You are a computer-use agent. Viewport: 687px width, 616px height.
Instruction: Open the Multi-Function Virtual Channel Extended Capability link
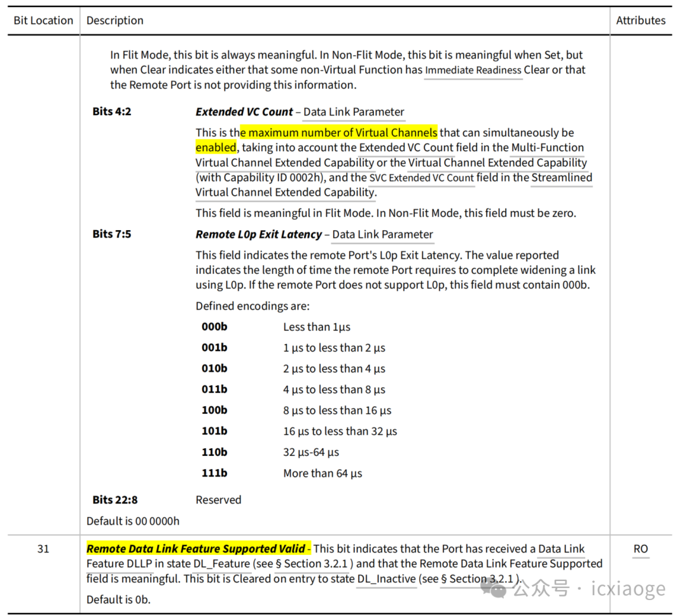(x=389, y=155)
